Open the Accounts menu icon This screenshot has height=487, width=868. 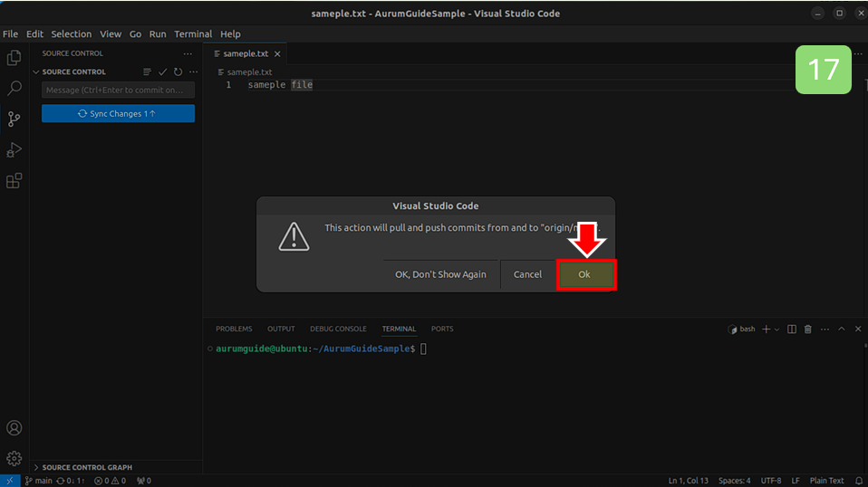pos(14,428)
